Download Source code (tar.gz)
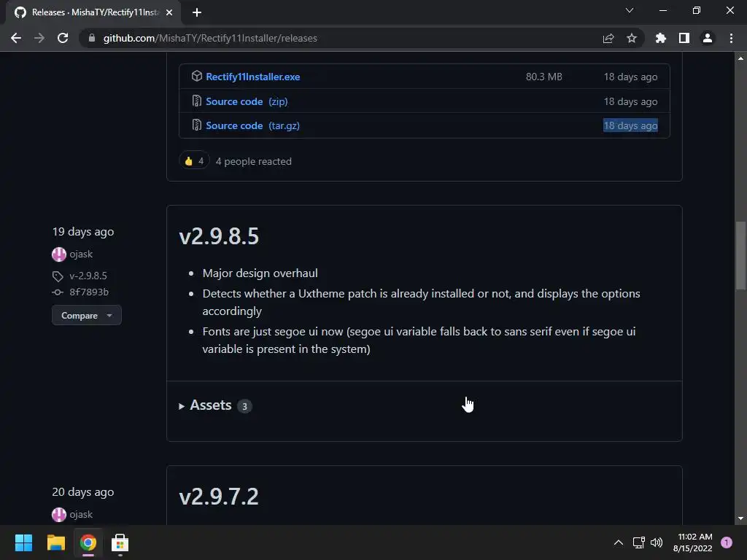The image size is (747, 560). click(x=252, y=125)
